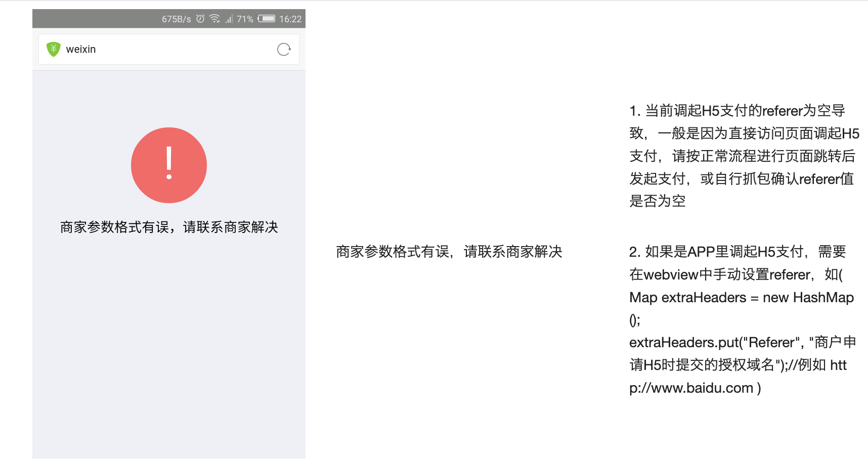The width and height of the screenshot is (868, 468).
Task: Click the refresh icon in the address bar
Action: (284, 49)
